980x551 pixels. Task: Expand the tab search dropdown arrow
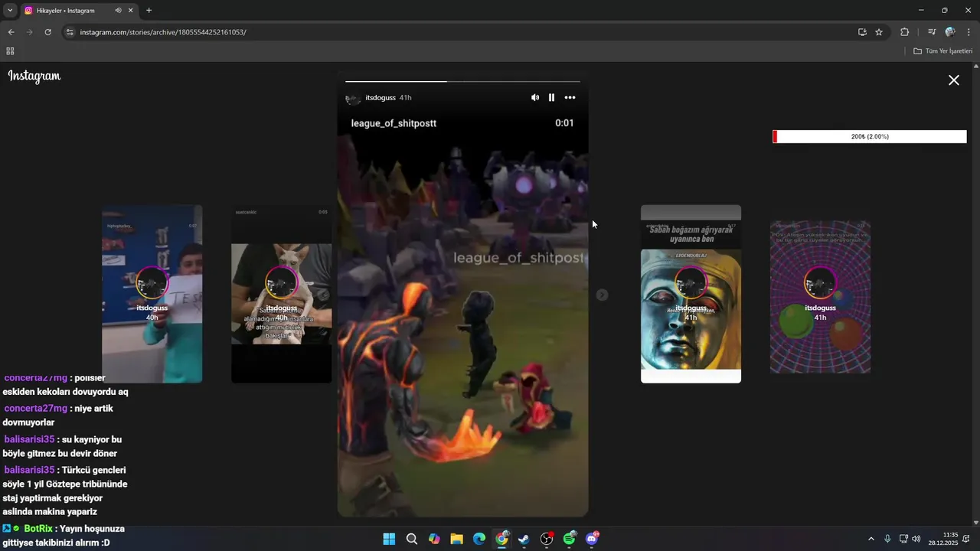(10, 11)
